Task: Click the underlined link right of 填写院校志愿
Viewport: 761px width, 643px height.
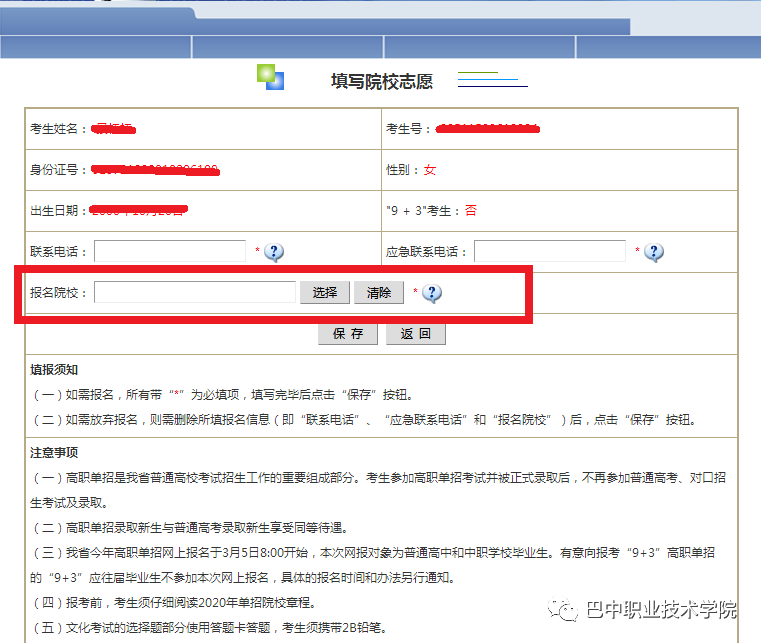Action: click(491, 81)
